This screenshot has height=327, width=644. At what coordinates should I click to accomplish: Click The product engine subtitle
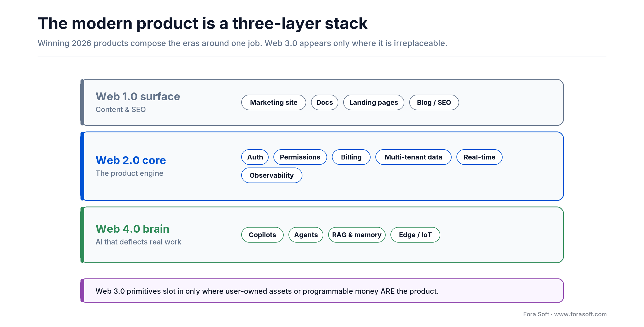(130, 173)
